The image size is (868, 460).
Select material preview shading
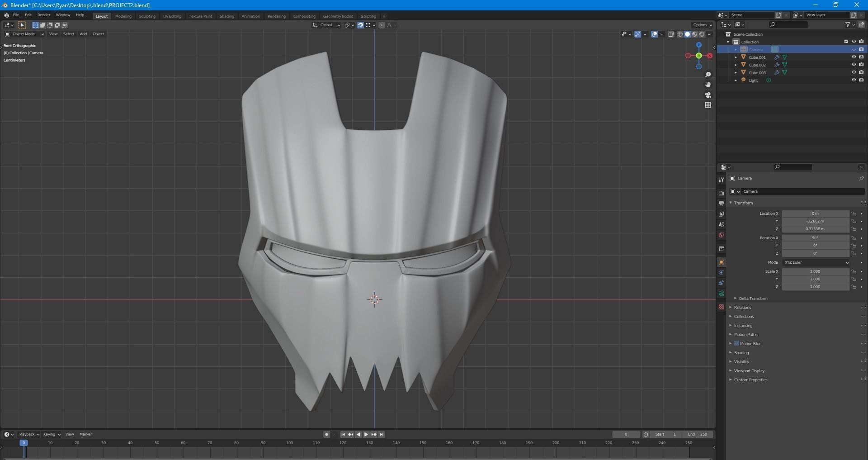click(694, 34)
